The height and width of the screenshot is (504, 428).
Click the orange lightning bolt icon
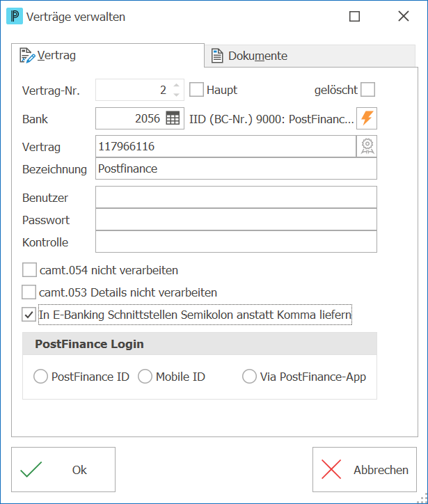coord(367,118)
